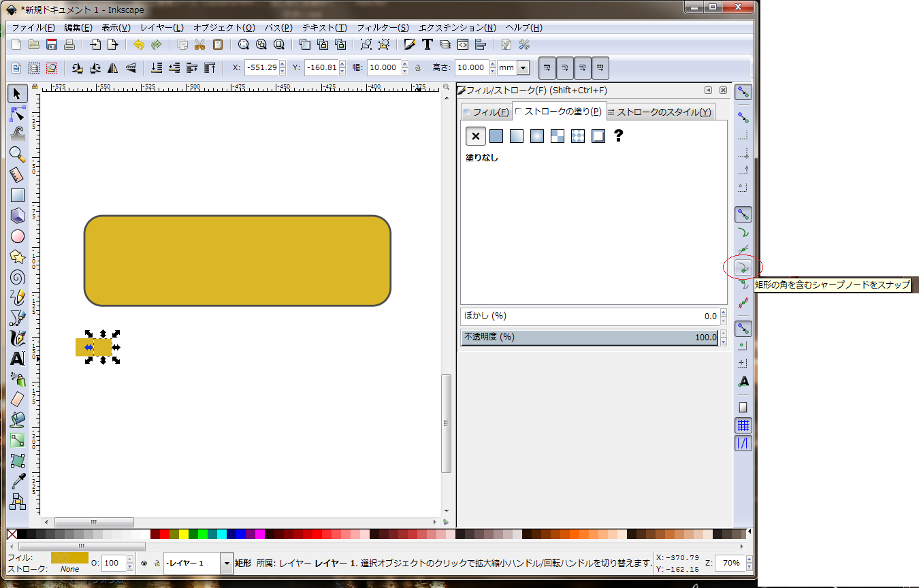Increase zoom with the Z spinner arrow
919x588 pixels.
pyautogui.click(x=749, y=560)
